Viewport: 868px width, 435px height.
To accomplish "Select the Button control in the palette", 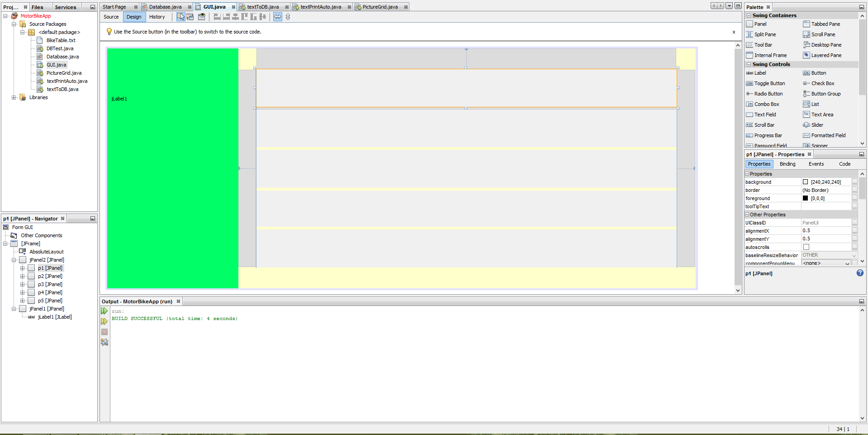I will [816, 73].
